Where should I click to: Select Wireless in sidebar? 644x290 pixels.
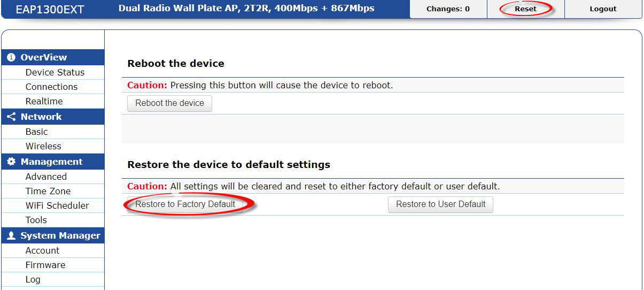43,146
